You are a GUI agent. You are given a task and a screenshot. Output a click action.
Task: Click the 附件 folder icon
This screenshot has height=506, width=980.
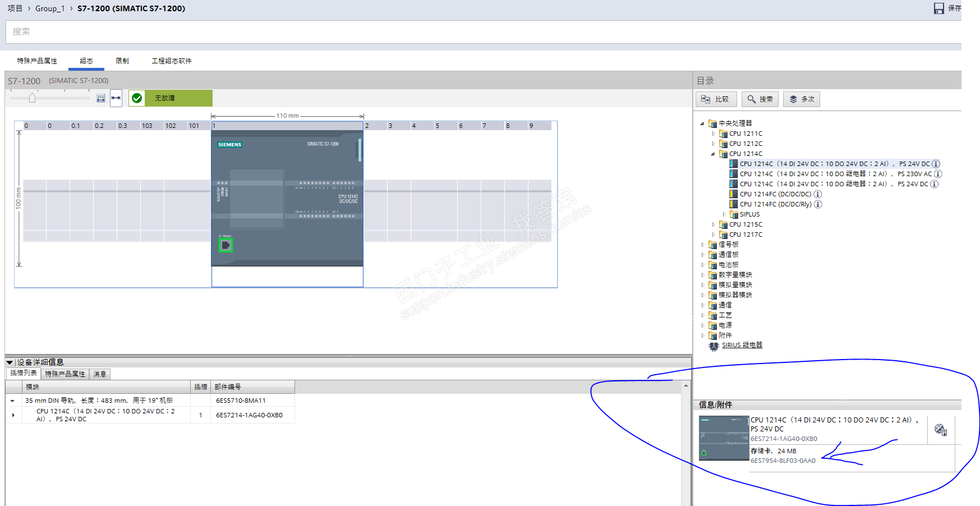pos(713,335)
